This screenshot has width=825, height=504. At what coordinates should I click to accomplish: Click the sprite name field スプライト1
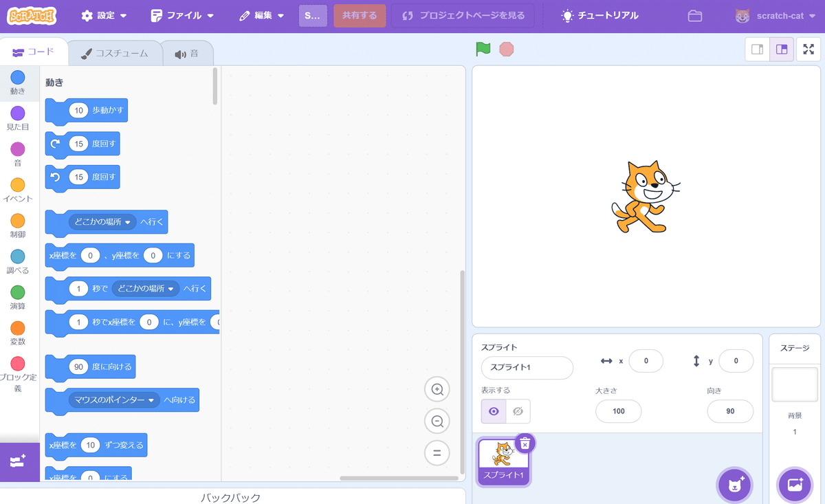527,368
